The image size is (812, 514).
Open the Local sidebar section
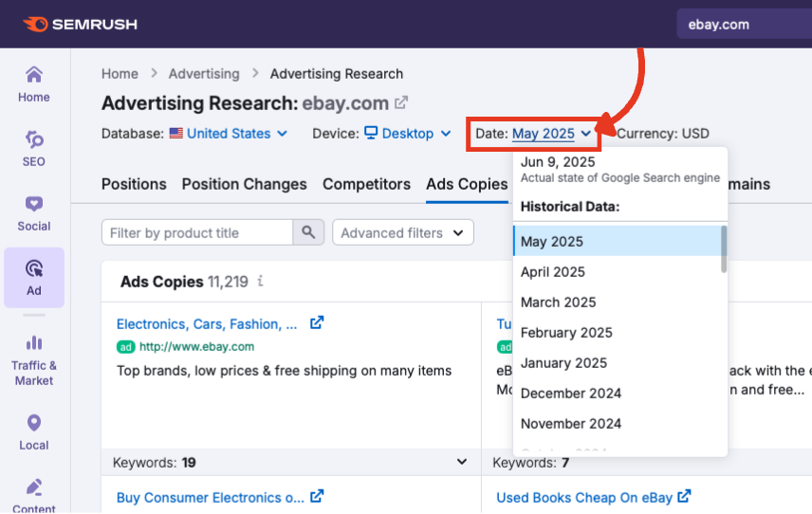33,431
